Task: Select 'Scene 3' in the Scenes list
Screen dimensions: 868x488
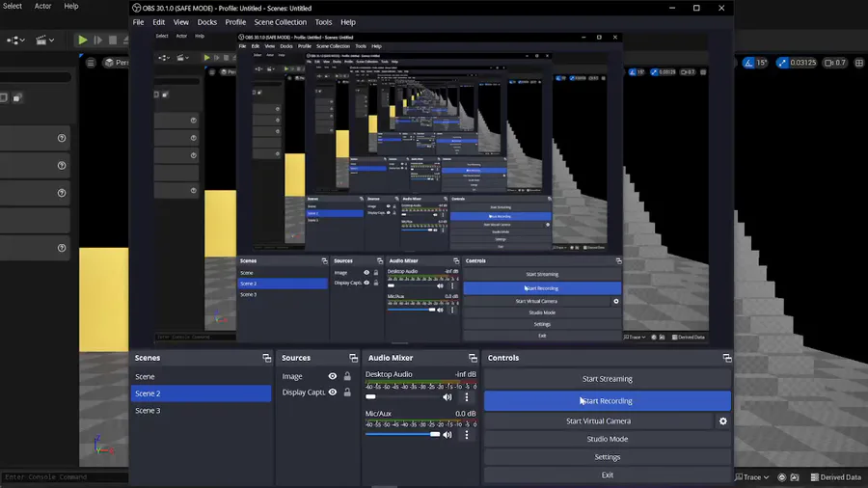Action: [x=201, y=411]
